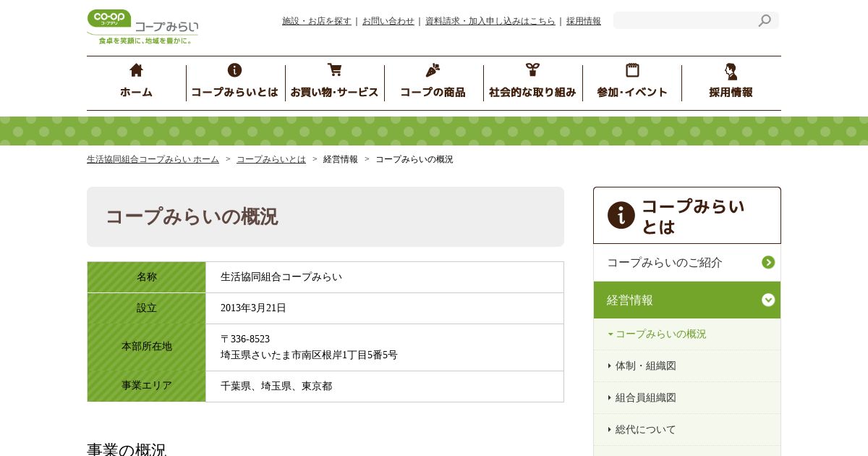Click the 2013年3月21日 date cell

385,308
